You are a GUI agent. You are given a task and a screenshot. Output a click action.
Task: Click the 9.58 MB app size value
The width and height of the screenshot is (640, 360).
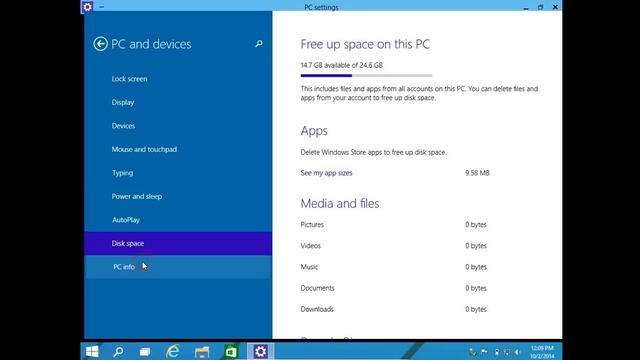(x=477, y=173)
